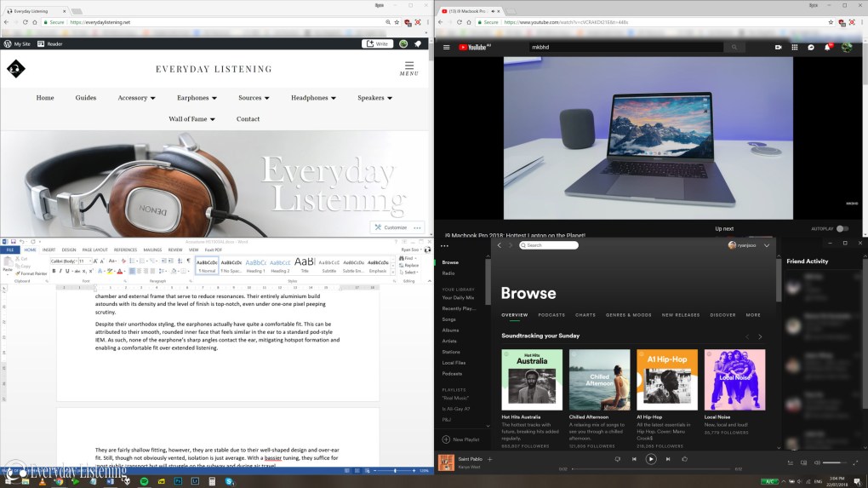The image size is (868, 488).
Task: Open the Everyday Listening MENU hamburger
Action: 409,69
